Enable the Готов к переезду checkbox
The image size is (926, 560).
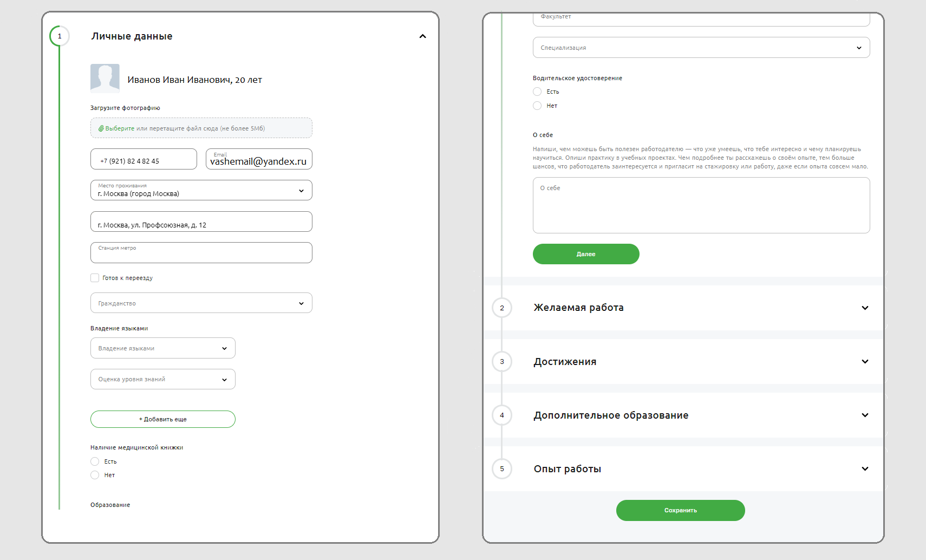[x=95, y=278]
